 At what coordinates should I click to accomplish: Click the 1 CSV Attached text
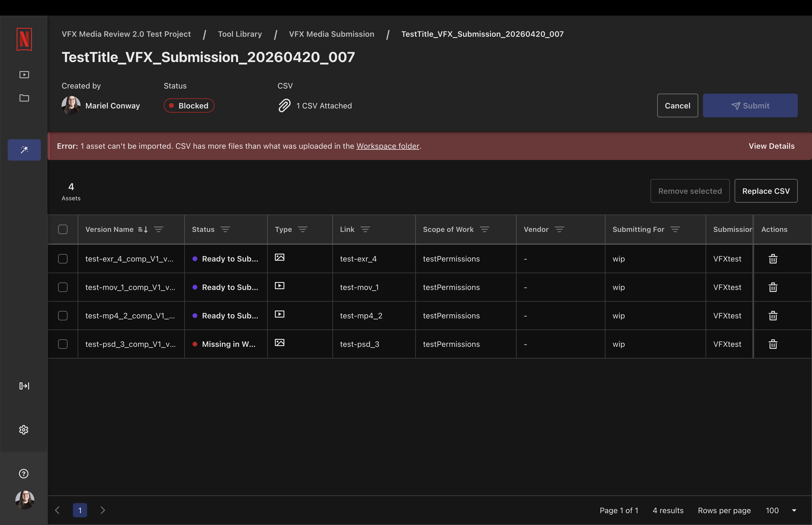coord(324,106)
